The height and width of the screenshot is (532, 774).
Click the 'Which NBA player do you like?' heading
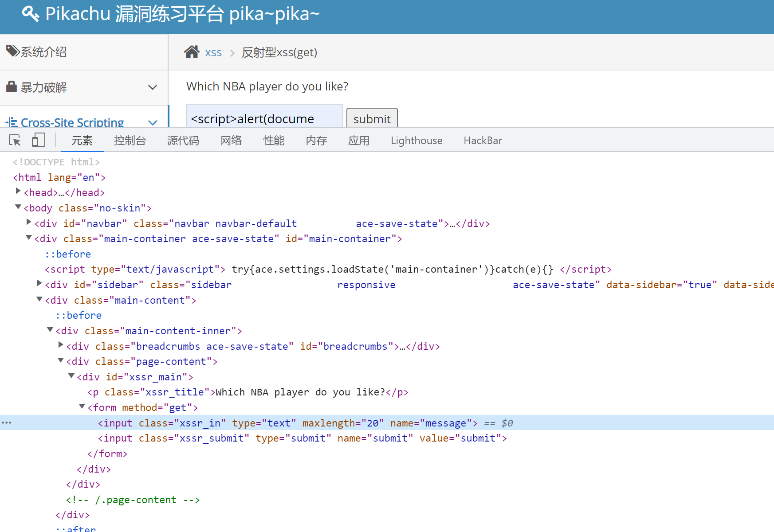(x=267, y=86)
